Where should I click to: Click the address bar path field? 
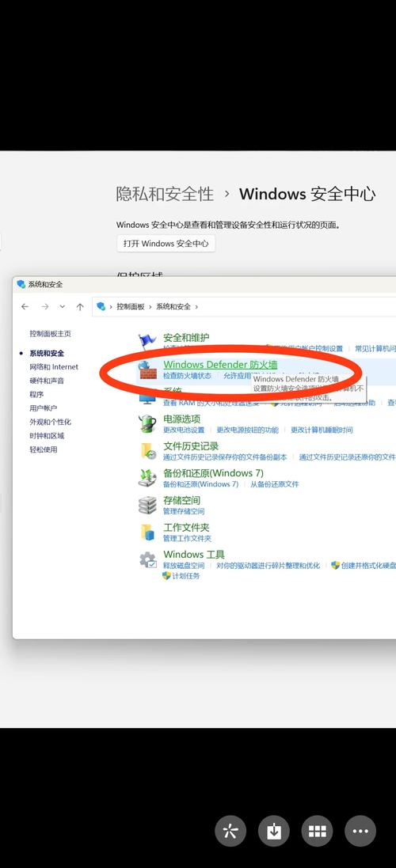tap(244, 306)
